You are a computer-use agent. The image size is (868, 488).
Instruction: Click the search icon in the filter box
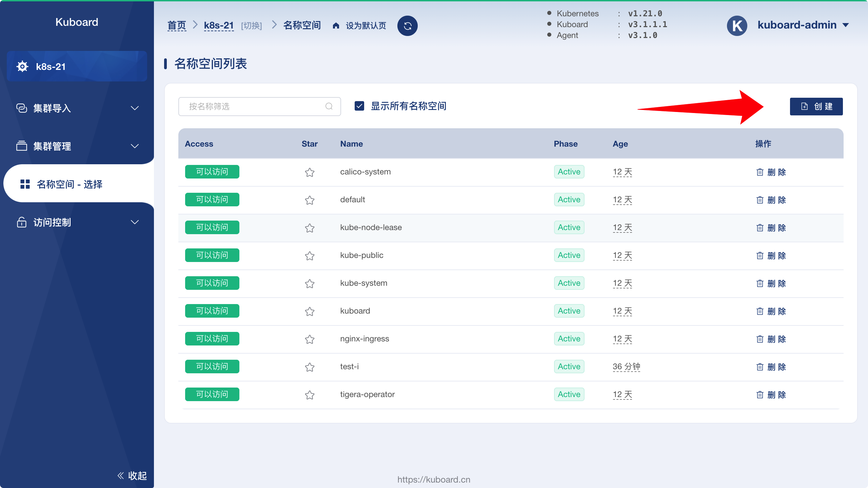tap(329, 107)
